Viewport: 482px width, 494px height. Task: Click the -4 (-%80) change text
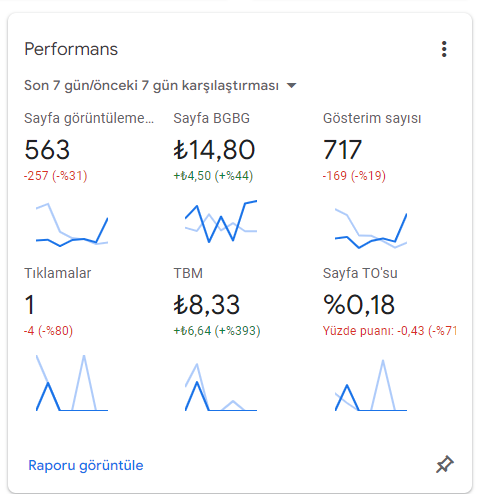point(48,331)
